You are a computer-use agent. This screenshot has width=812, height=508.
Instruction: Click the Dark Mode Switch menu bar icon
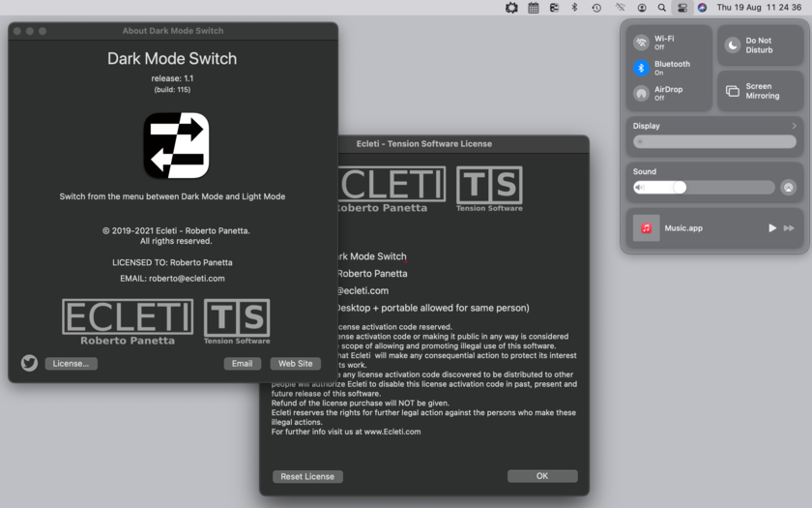554,8
